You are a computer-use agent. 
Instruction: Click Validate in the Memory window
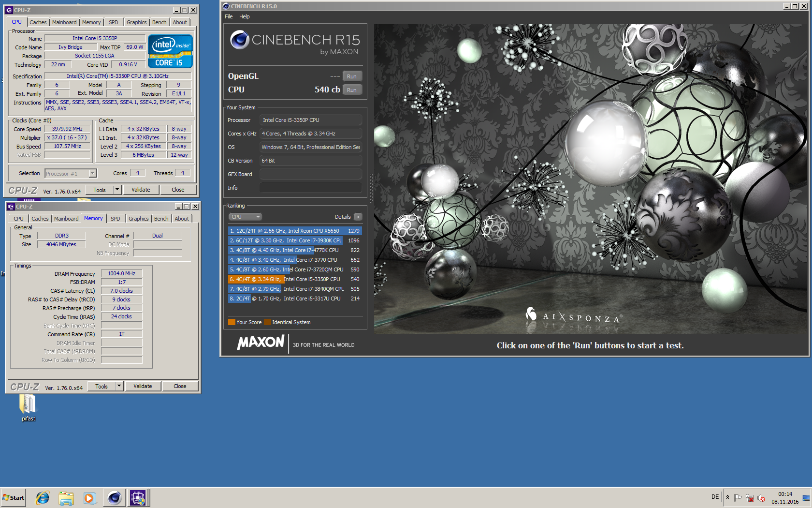point(143,386)
